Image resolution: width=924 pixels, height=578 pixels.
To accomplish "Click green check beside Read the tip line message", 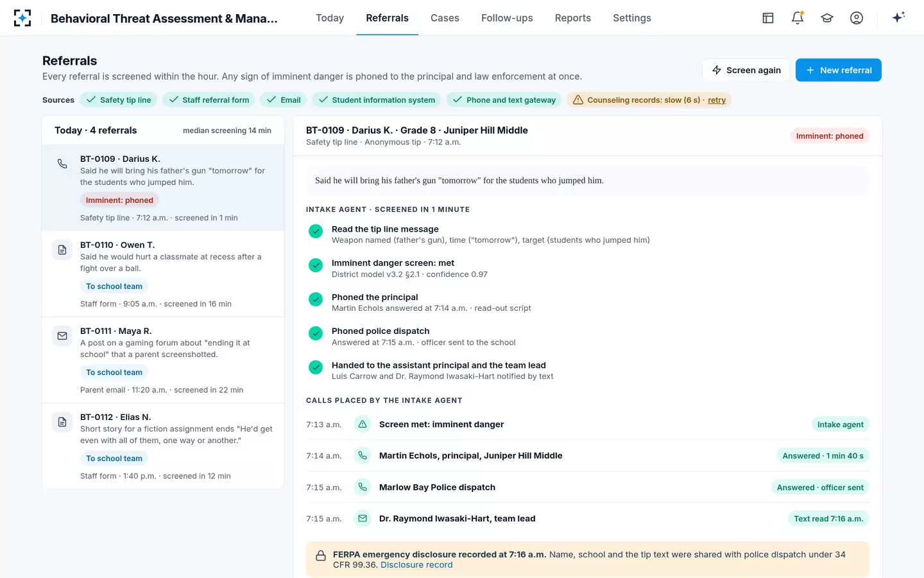I will [316, 231].
